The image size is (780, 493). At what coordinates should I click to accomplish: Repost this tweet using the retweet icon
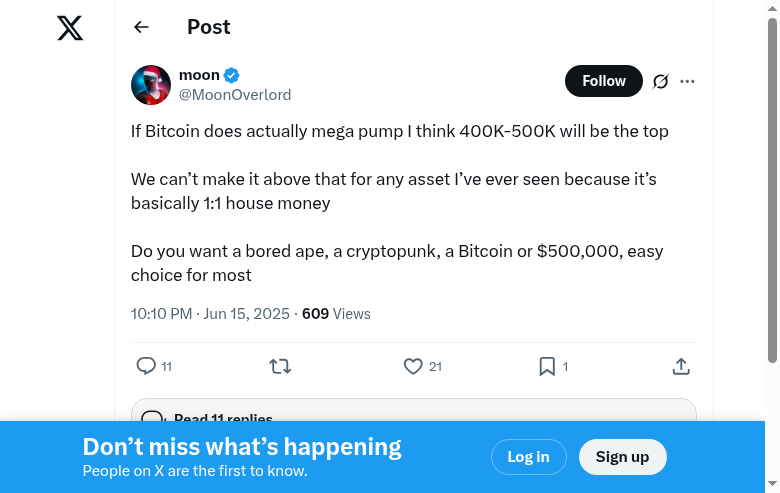pyautogui.click(x=280, y=366)
